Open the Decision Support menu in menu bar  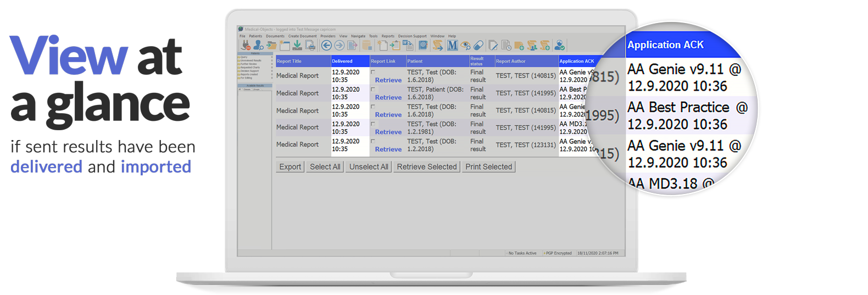coord(413,36)
